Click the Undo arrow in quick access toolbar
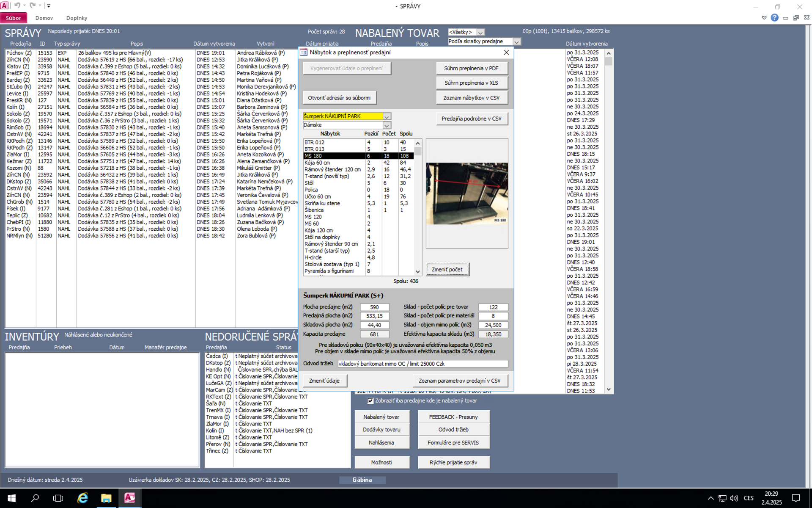The width and height of the screenshot is (812, 508). click(x=17, y=6)
